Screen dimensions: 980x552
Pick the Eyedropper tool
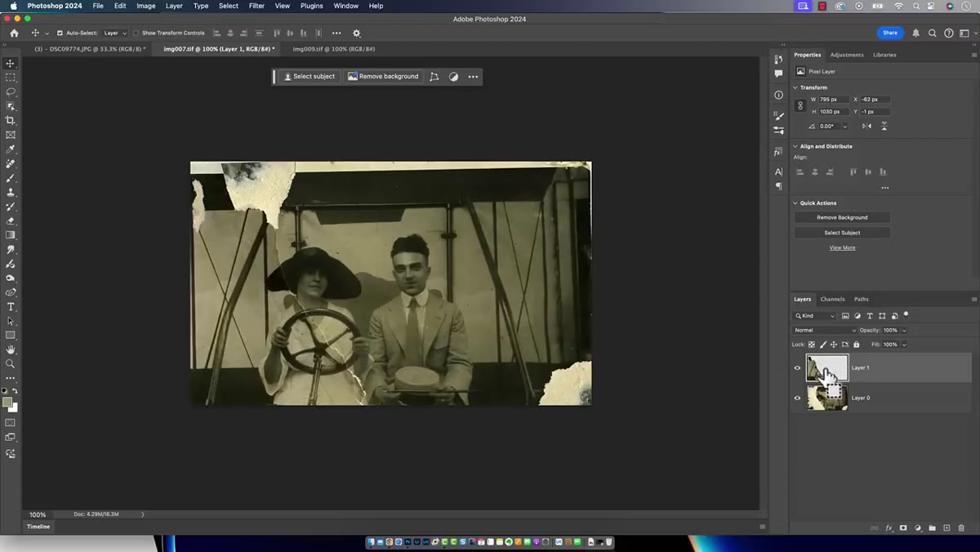[x=11, y=149]
